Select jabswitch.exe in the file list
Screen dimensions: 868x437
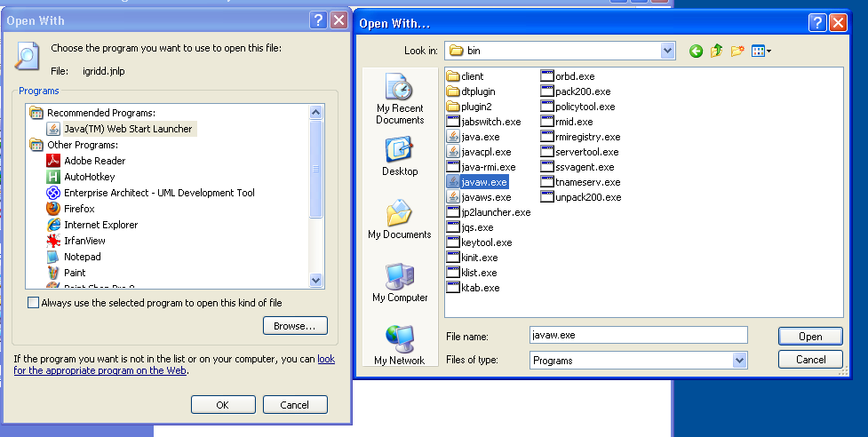(x=484, y=122)
